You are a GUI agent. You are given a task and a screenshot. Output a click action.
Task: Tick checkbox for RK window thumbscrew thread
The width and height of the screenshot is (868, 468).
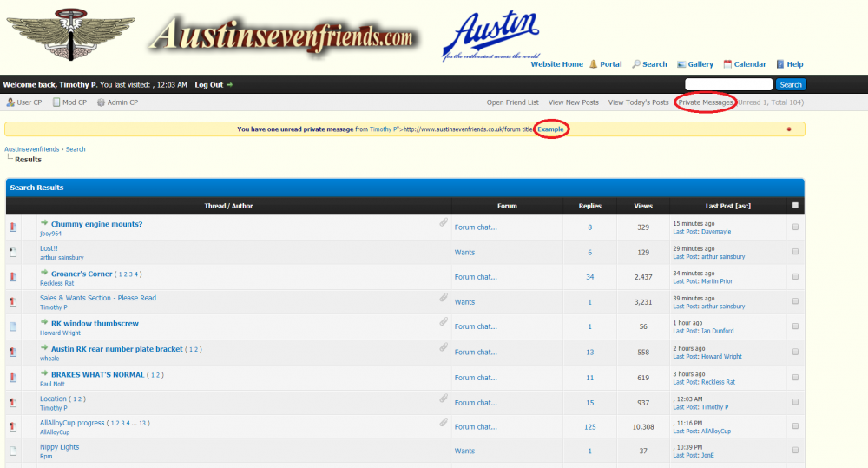point(795,326)
